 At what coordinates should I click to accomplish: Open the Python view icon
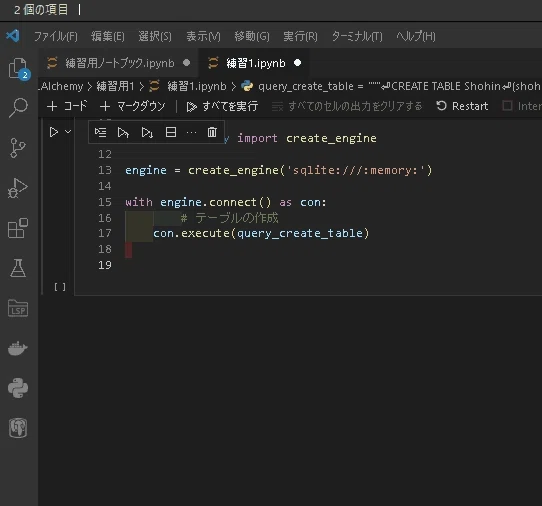18,388
